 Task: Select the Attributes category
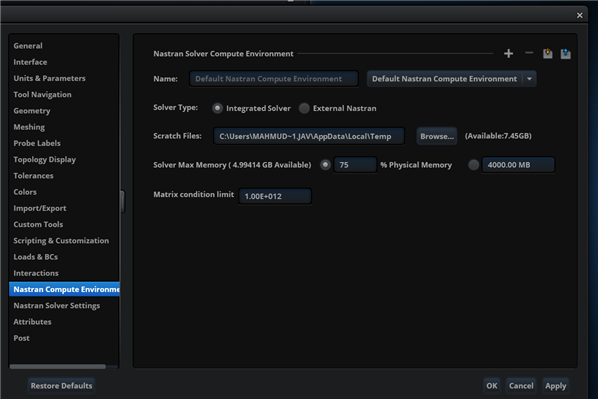[x=32, y=322]
